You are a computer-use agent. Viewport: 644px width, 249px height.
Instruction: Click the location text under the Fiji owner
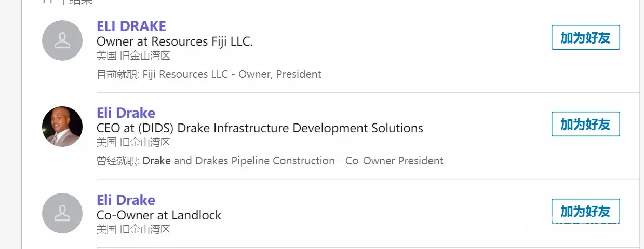click(133, 56)
